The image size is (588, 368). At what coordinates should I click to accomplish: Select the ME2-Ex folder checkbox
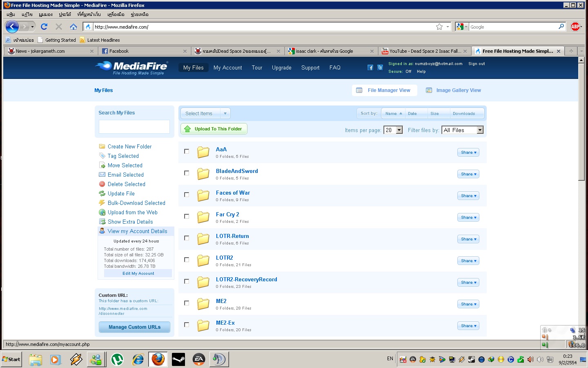click(x=187, y=325)
